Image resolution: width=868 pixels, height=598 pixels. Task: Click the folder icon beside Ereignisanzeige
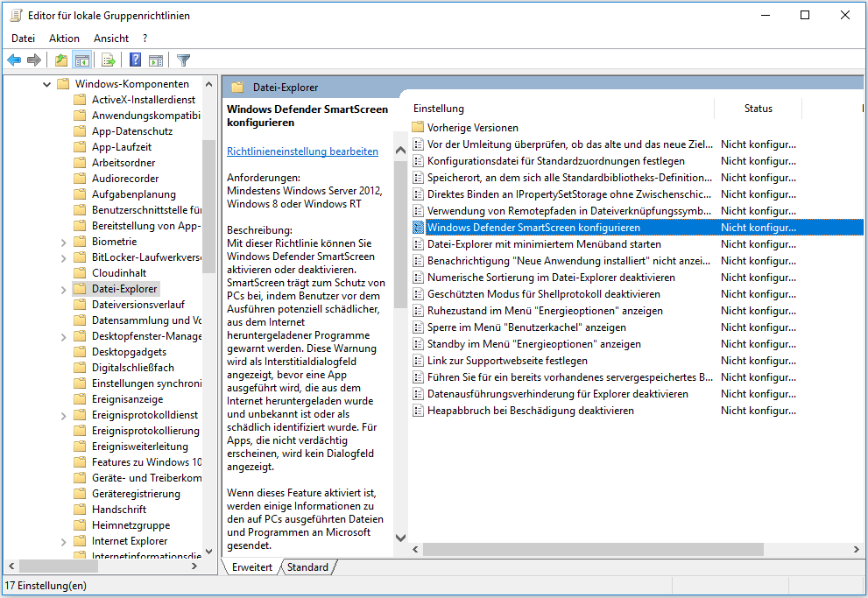81,399
